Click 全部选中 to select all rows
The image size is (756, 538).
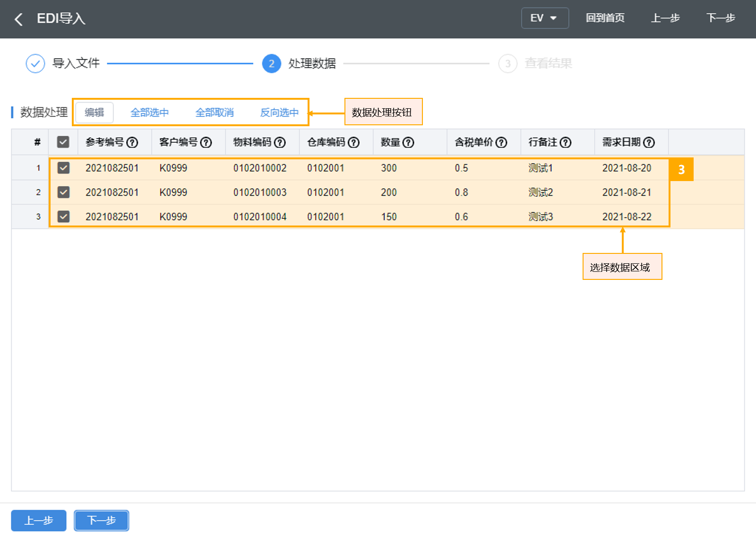150,113
